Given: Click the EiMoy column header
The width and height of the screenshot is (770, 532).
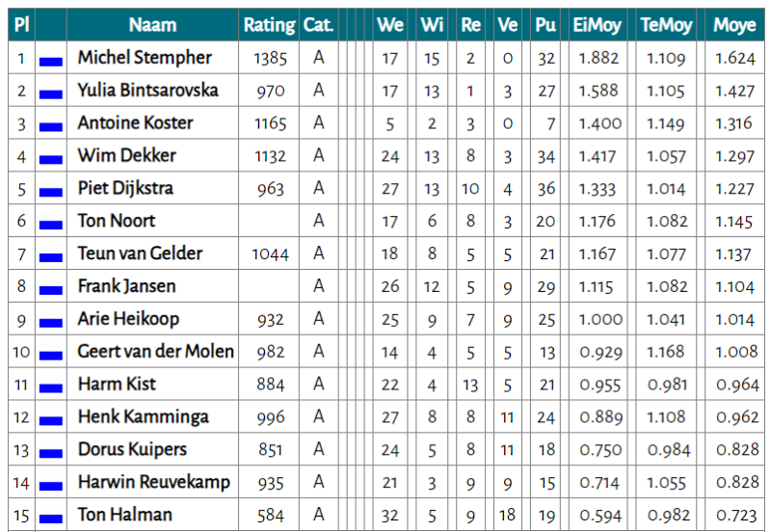Looking at the screenshot, I should [597, 25].
